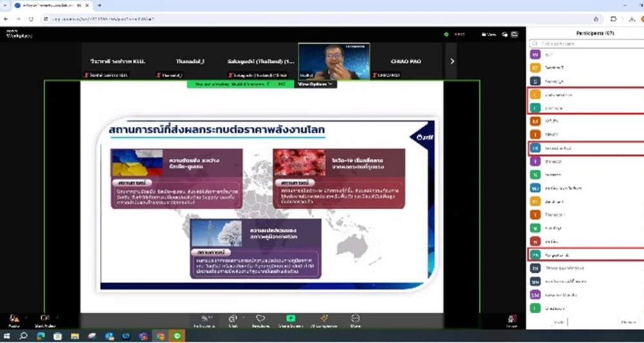This screenshot has width=644, height=343.
Task: Click the green Share Screen icon
Action: click(290, 319)
